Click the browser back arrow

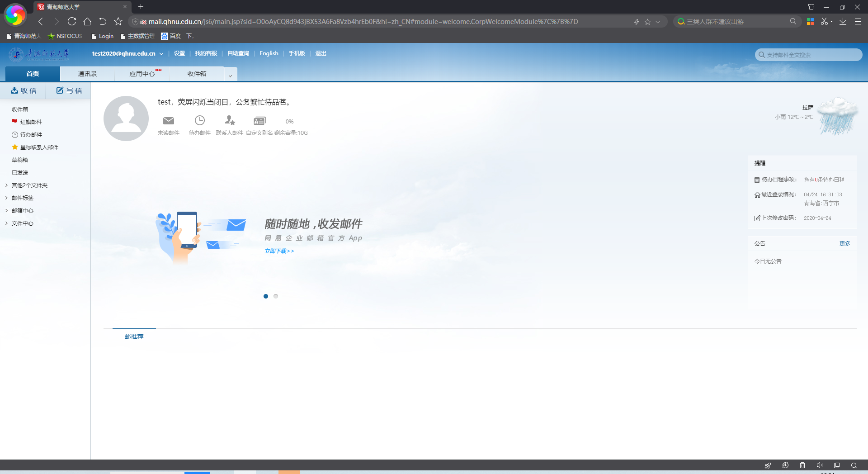pyautogui.click(x=41, y=21)
